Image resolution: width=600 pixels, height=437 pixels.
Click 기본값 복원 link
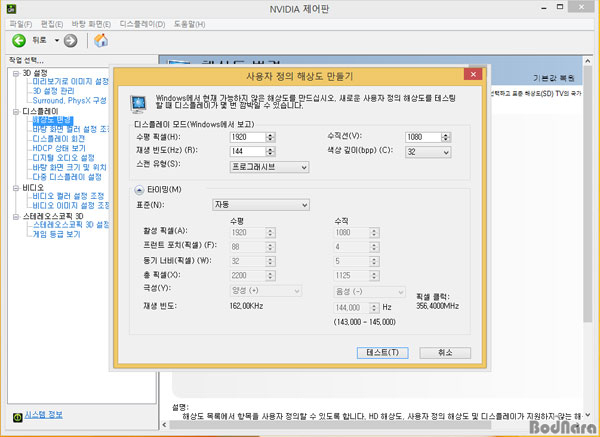point(554,78)
